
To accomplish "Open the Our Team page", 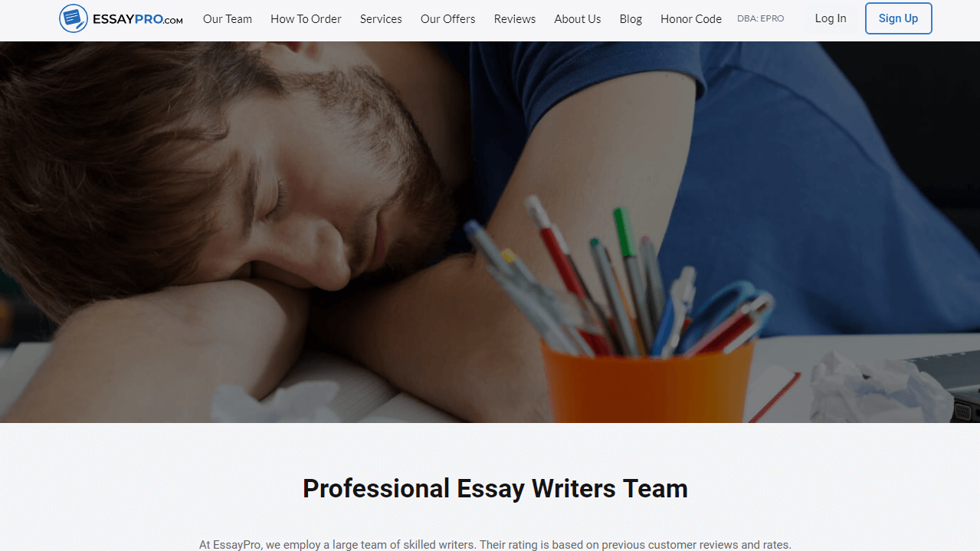I will coord(228,19).
